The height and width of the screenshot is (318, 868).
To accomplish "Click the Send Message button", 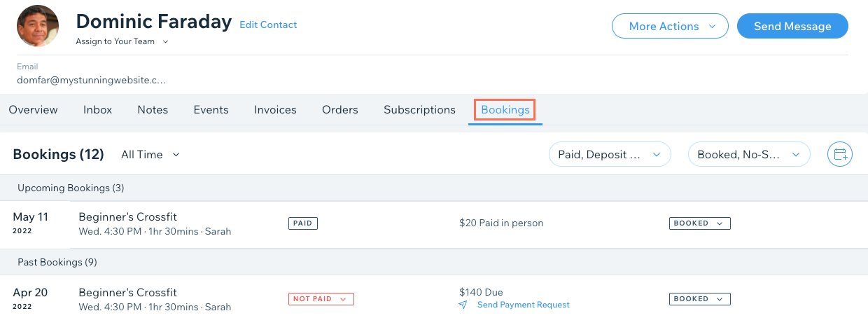I will [792, 26].
